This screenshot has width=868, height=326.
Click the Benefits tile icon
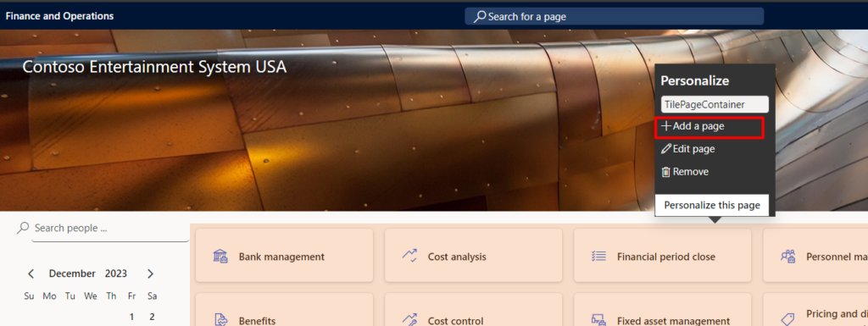click(x=220, y=320)
